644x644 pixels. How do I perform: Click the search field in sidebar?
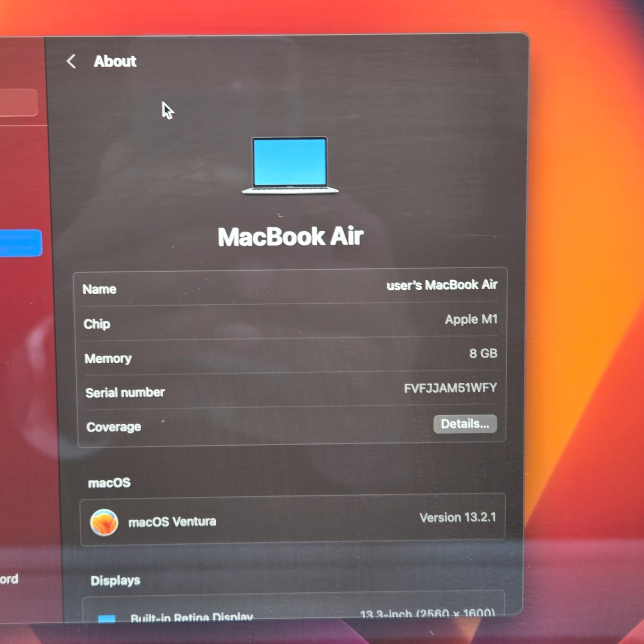click(x=18, y=103)
